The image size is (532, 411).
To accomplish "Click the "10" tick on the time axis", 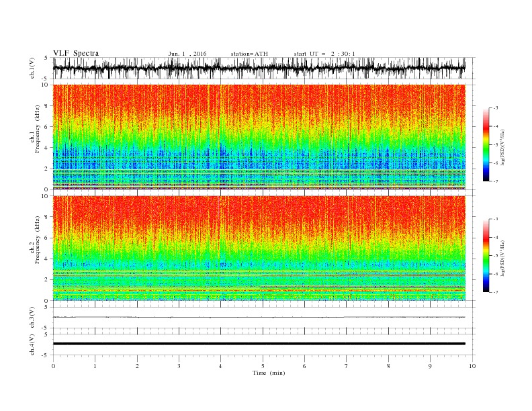I will 472,366.
